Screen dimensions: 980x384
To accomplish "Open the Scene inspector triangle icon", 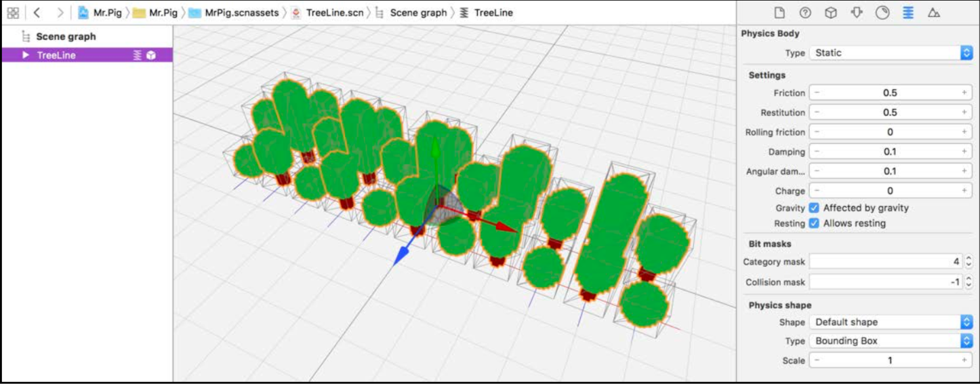I will point(934,12).
